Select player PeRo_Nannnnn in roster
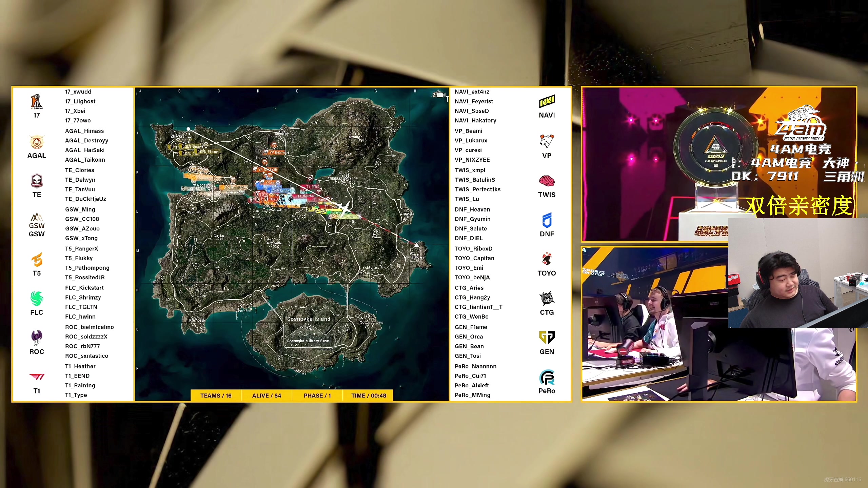The width and height of the screenshot is (868, 488). pos(475,366)
